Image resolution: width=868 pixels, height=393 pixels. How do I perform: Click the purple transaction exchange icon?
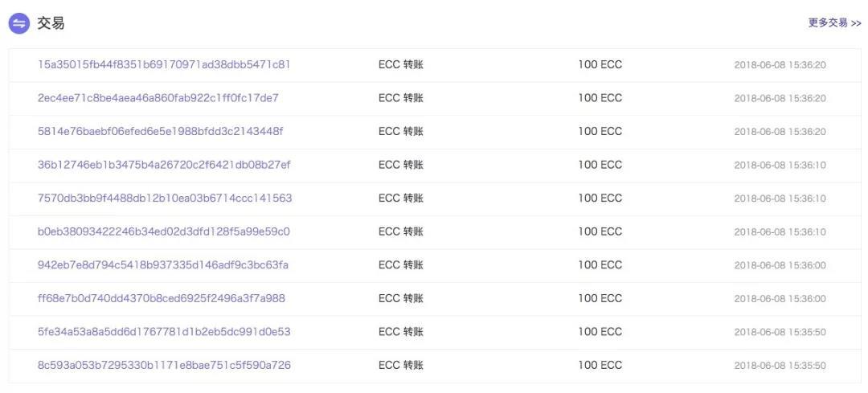pos(18,23)
